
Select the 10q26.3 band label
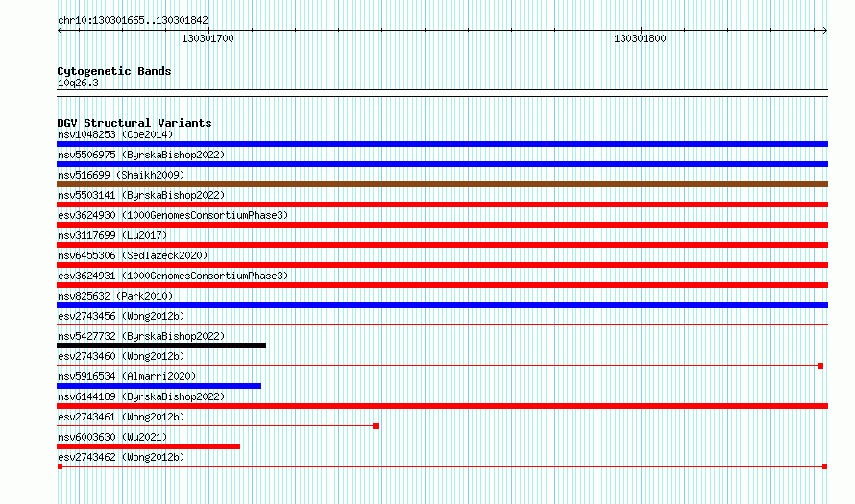[78, 83]
